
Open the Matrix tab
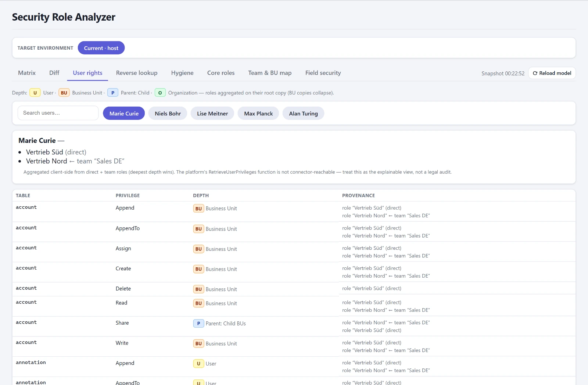pyautogui.click(x=27, y=73)
